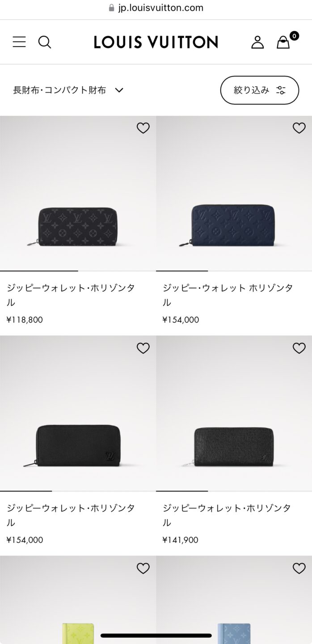Image resolution: width=312 pixels, height=644 pixels.
Task: Open the search magnifier icon
Action: (45, 42)
